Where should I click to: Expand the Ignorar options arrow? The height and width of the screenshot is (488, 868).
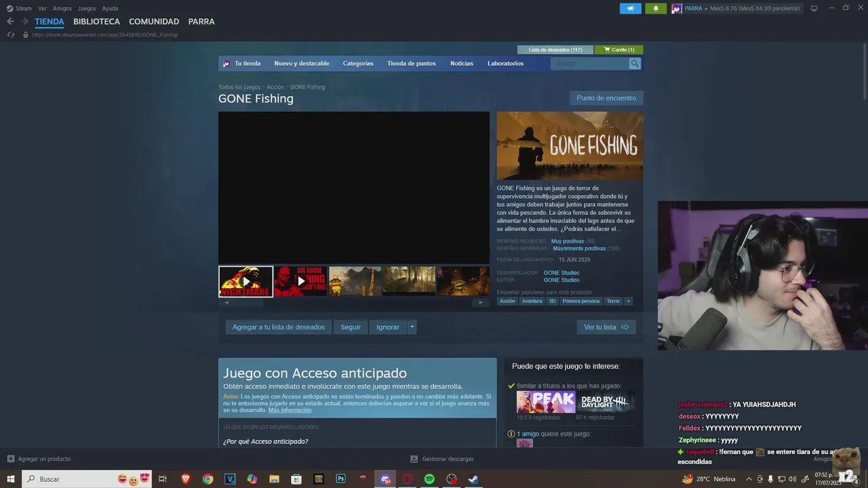(412, 327)
